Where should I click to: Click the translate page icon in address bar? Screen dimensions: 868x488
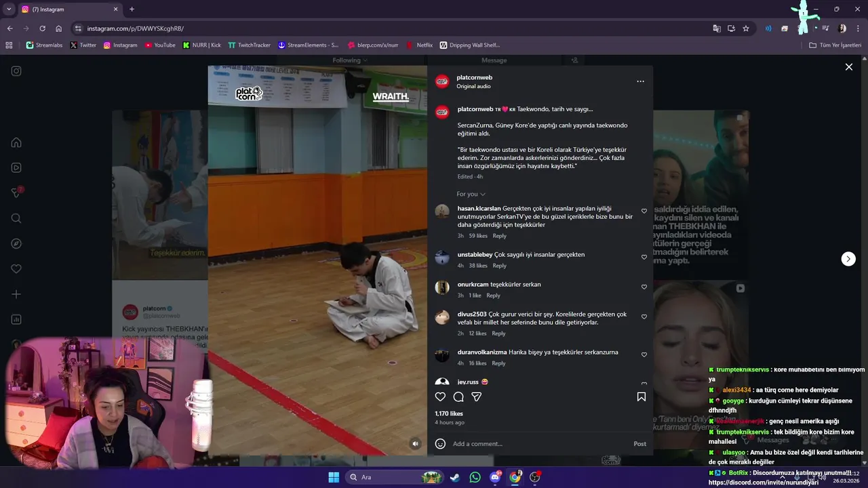coord(717,28)
